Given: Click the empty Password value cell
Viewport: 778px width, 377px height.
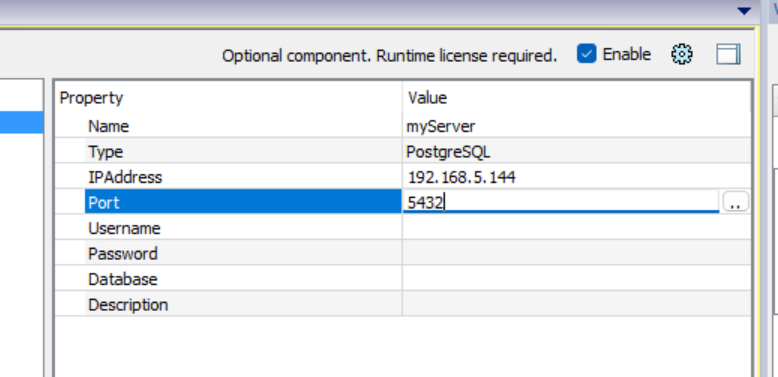Looking at the screenshot, I should click(577, 253).
